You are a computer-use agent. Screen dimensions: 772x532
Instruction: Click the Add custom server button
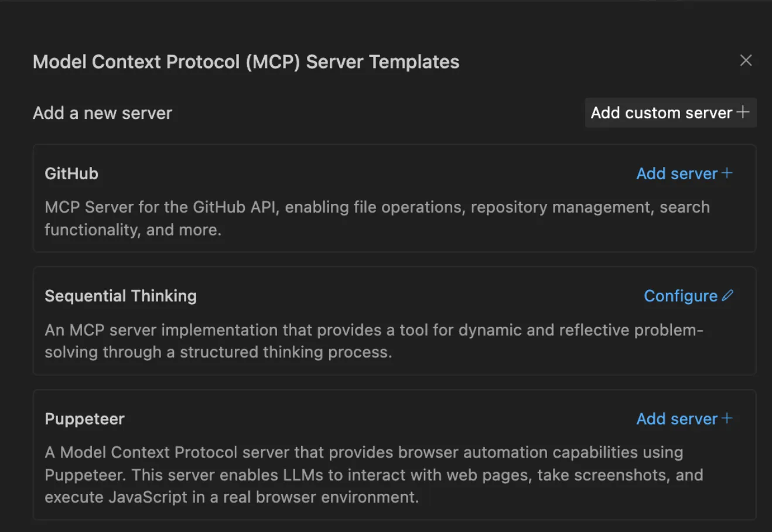pyautogui.click(x=661, y=112)
